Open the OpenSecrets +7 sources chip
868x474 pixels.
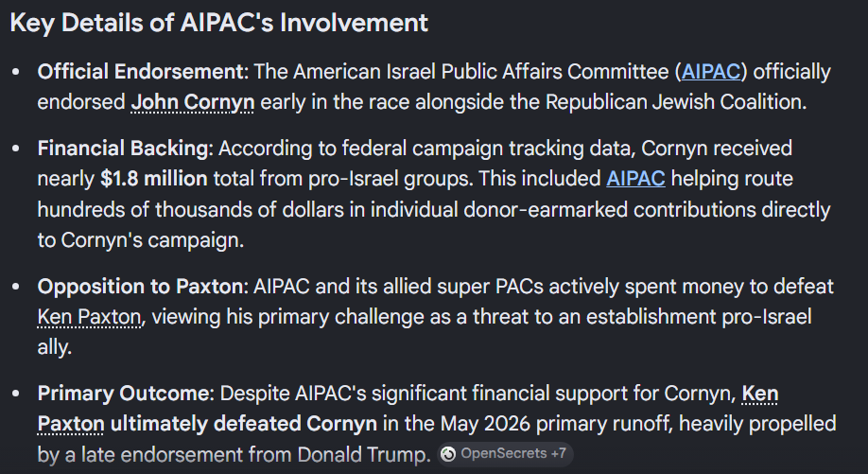pos(505,454)
